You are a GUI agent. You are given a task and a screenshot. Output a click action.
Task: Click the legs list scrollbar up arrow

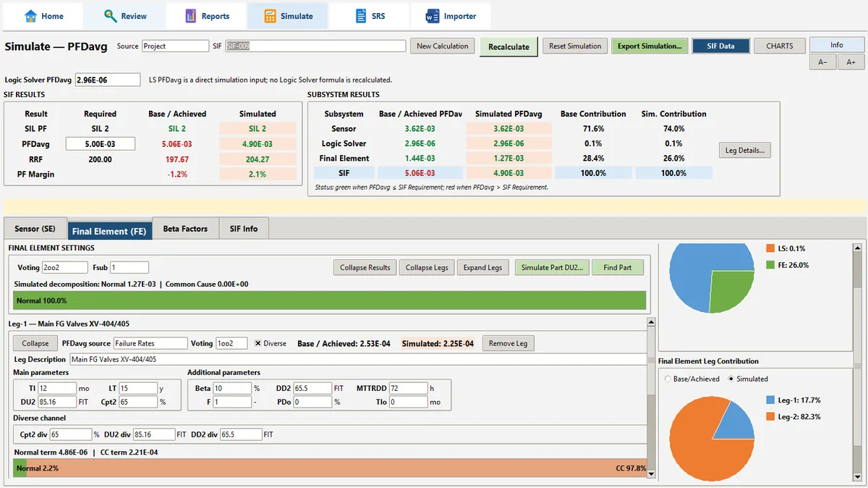point(651,322)
